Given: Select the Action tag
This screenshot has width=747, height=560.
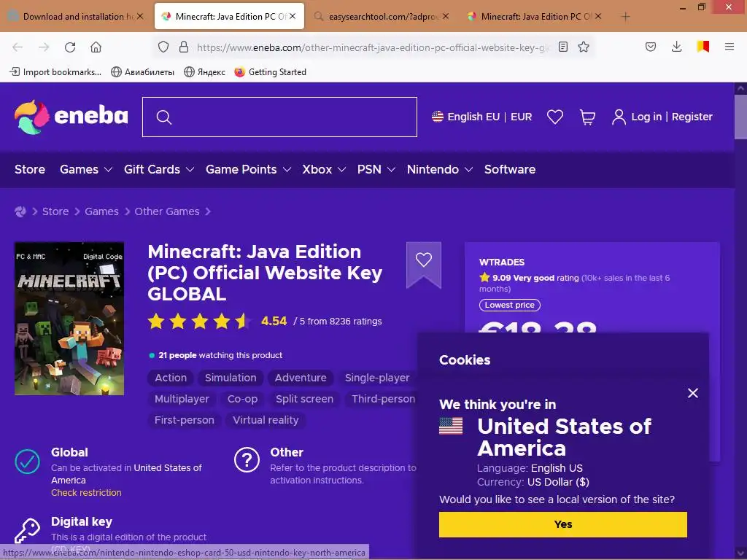Looking at the screenshot, I should pyautogui.click(x=171, y=378).
